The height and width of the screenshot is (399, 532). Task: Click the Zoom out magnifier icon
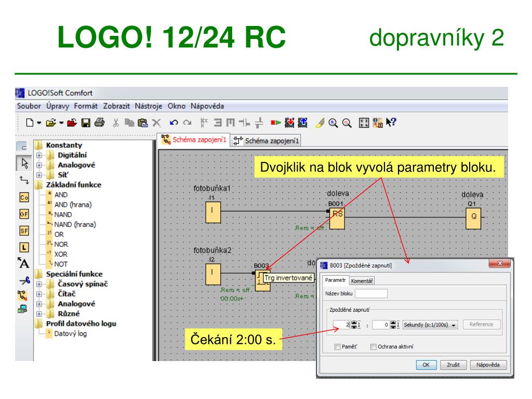pyautogui.click(x=347, y=123)
